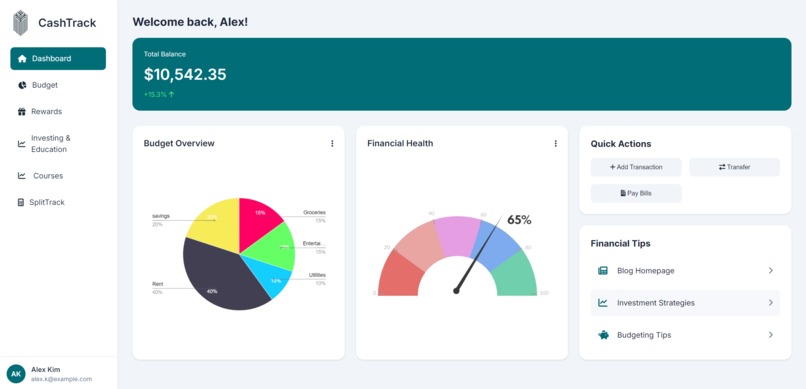Image resolution: width=806 pixels, height=389 pixels.
Task: Open the Financial Health three-dot menu
Action: [x=556, y=143]
